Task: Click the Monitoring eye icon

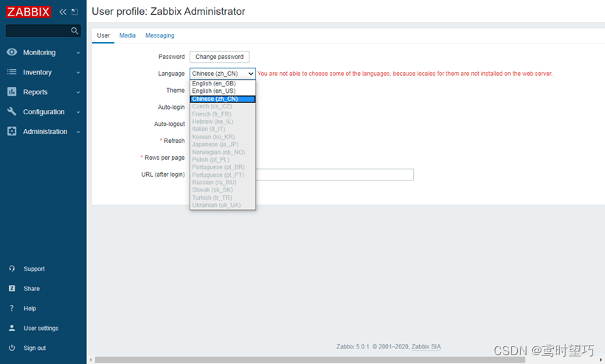Action: (12, 52)
